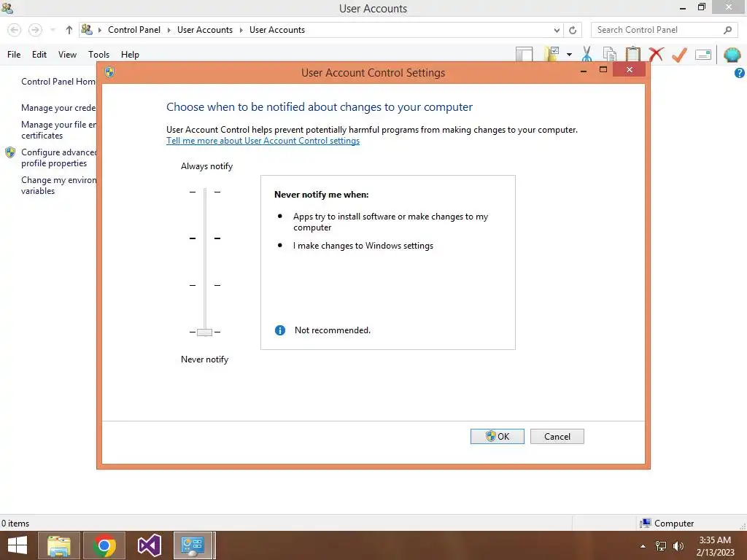The height and width of the screenshot is (560, 747).
Task: Click the taskbar clock showing 3:35 AM
Action: pyautogui.click(x=715, y=546)
